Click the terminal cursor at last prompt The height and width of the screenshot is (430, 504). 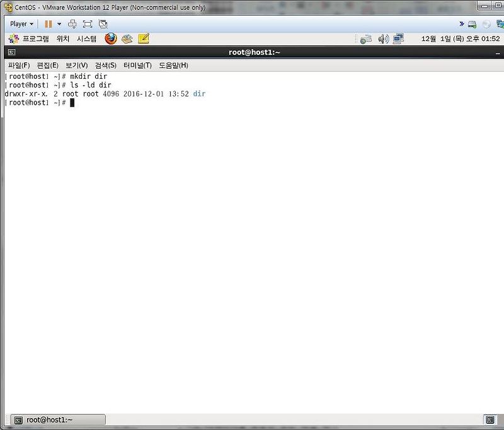[72, 103]
